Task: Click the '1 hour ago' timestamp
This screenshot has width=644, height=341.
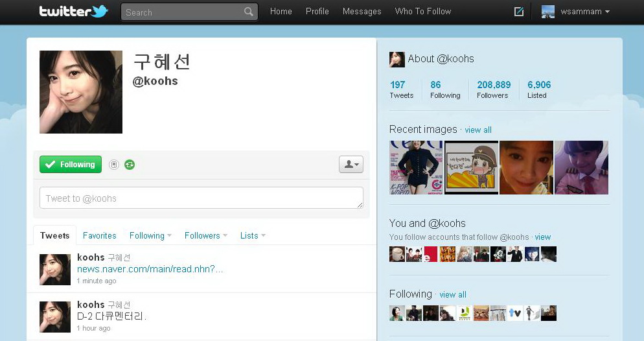Action: [x=94, y=328]
